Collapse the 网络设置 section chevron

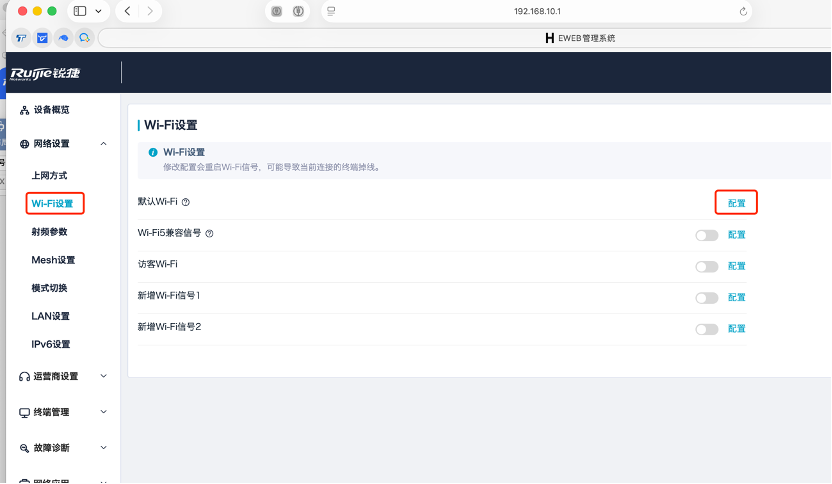coord(103,144)
